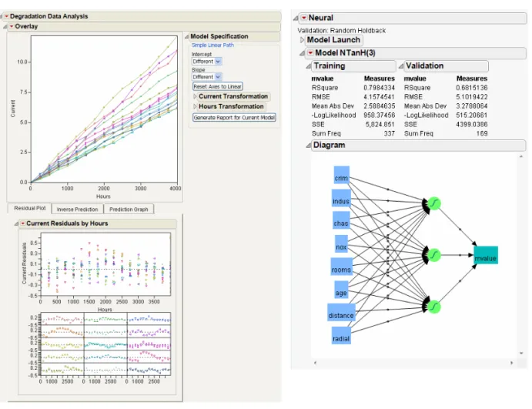532x409 pixels.
Task: Open red triangle menu beside Neural
Action: [304, 18]
